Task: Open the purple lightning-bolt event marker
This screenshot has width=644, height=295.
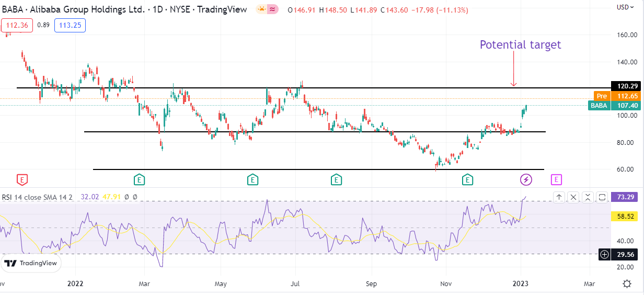Action: 526,180
